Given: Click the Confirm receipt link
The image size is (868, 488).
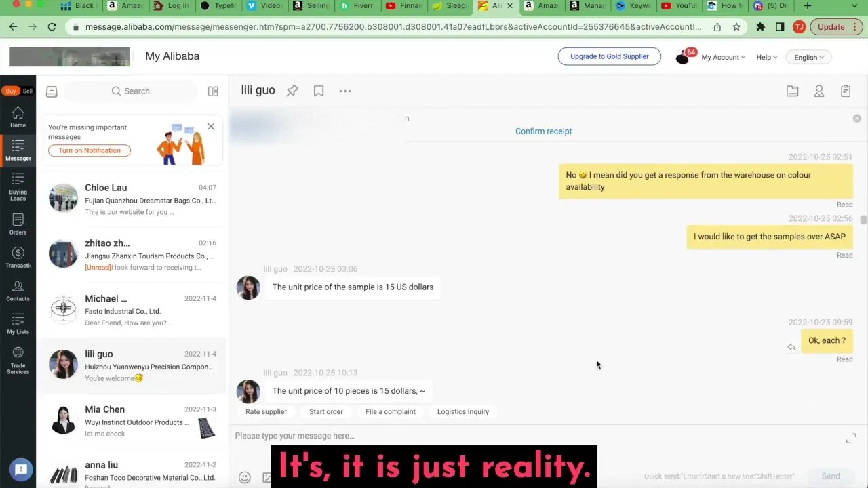Looking at the screenshot, I should tap(543, 131).
